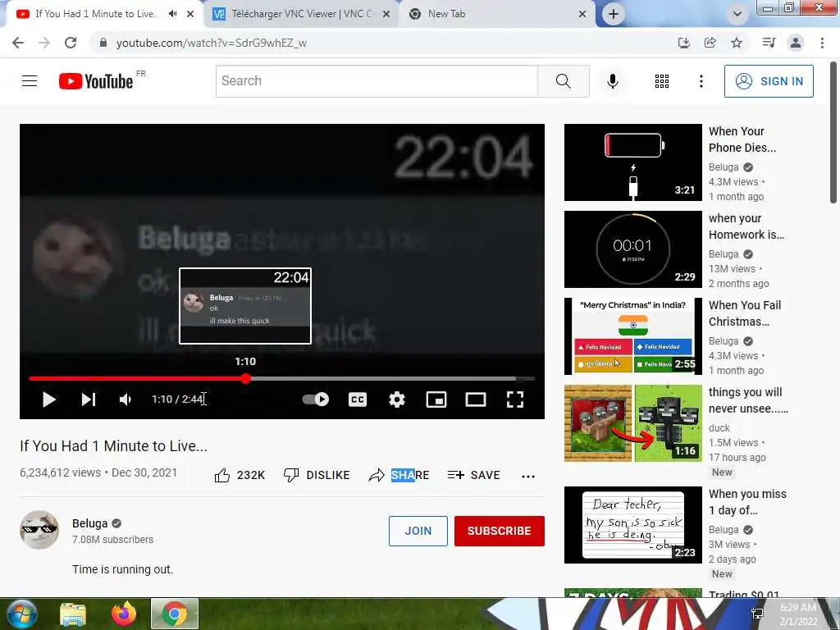Open tab search dropdown arrow
The height and width of the screenshot is (630, 840).
(x=737, y=14)
